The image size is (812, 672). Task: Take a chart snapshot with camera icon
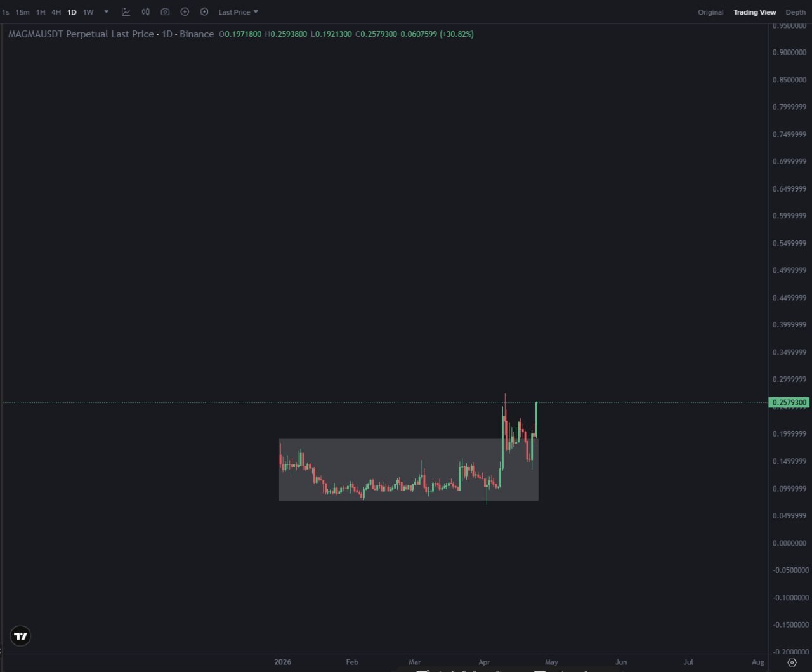165,12
